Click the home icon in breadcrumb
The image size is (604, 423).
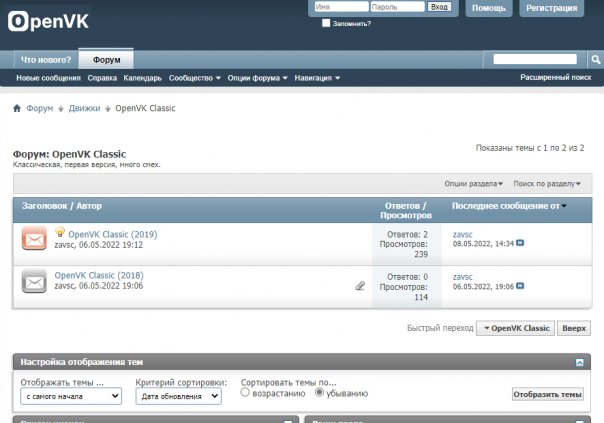click(17, 108)
